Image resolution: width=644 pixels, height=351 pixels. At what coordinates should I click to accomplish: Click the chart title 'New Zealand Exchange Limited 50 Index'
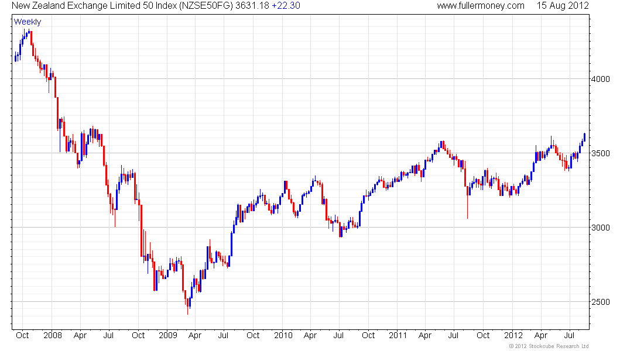tap(94, 6)
